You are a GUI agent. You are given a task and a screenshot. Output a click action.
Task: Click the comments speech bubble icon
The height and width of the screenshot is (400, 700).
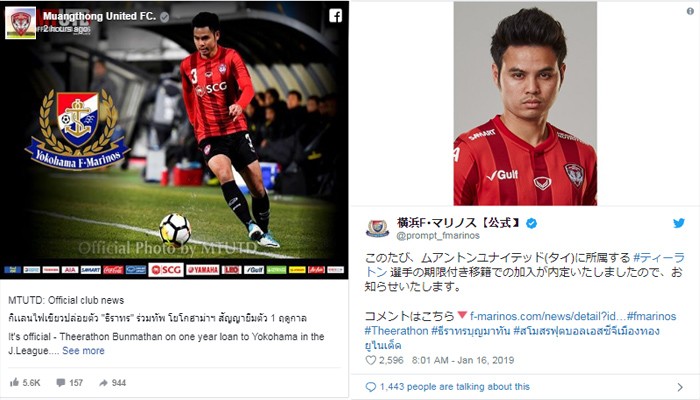click(61, 383)
